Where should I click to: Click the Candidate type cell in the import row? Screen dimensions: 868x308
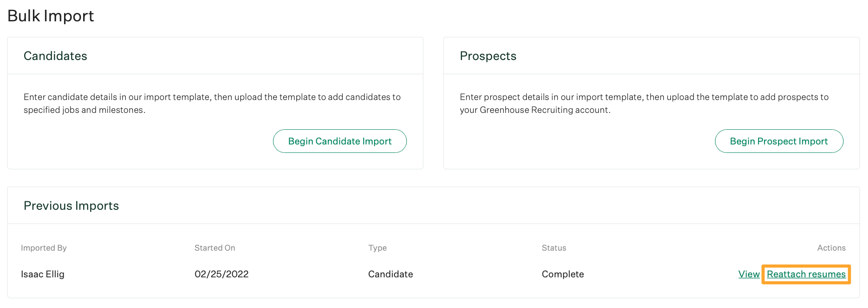click(390, 274)
